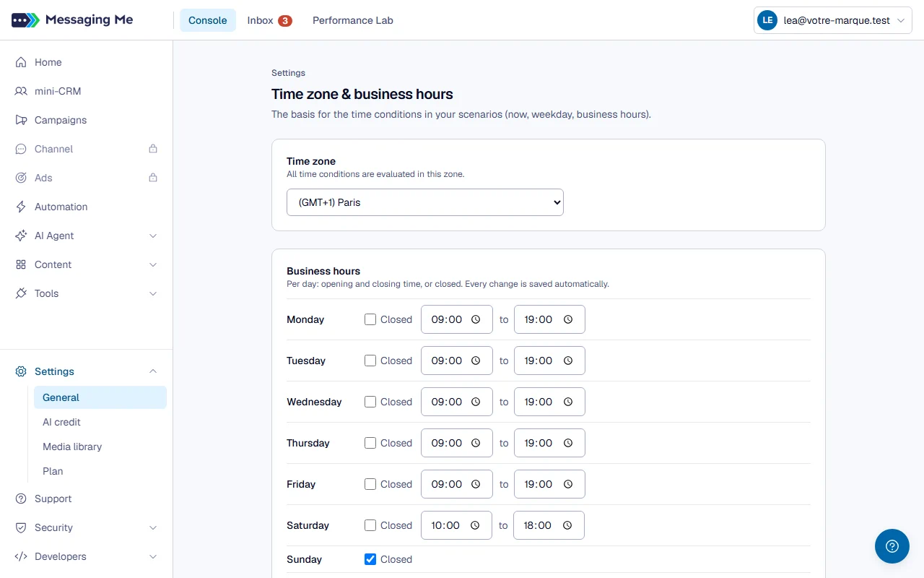Click the Content grid icon
Screen dimensions: 924x578
[21, 264]
